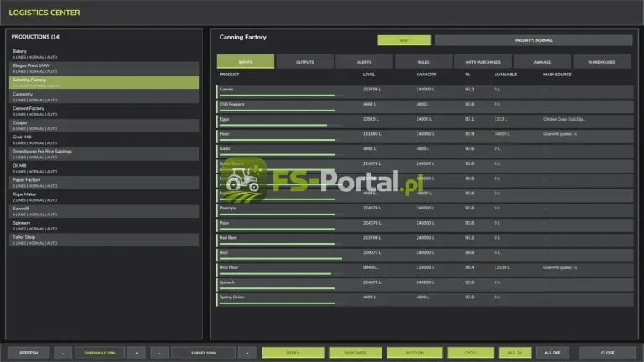Select Biogas Plant 1MW production

click(104, 68)
